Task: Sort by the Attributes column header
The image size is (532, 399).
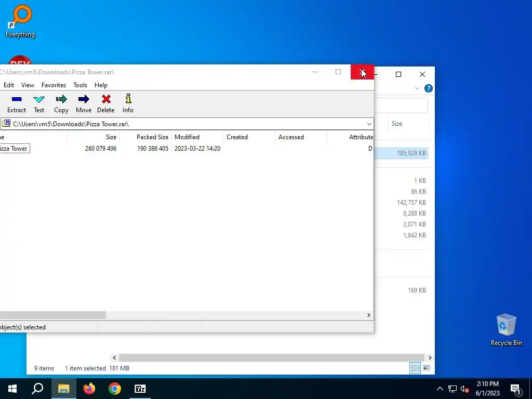Action: coord(351,137)
